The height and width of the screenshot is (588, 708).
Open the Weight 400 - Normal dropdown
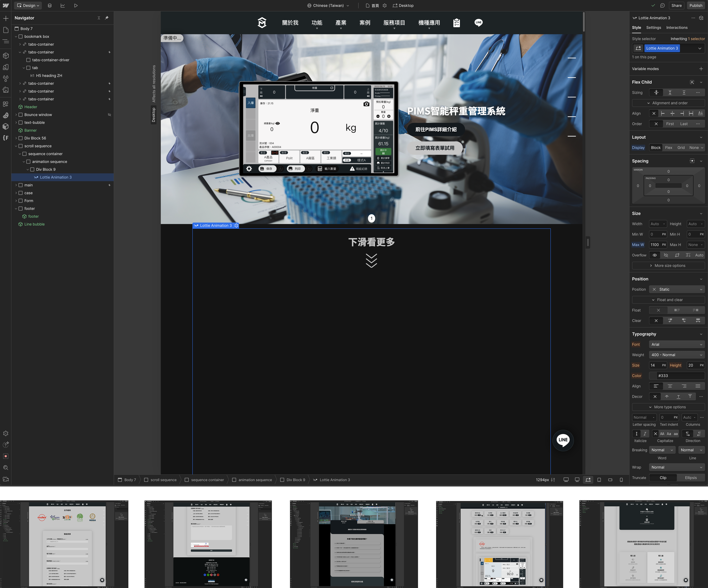pyautogui.click(x=677, y=355)
